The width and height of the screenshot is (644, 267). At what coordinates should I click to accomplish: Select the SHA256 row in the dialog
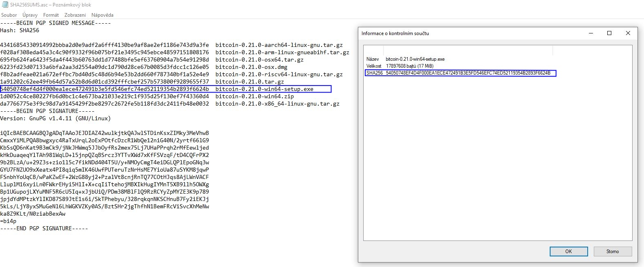tap(460, 73)
